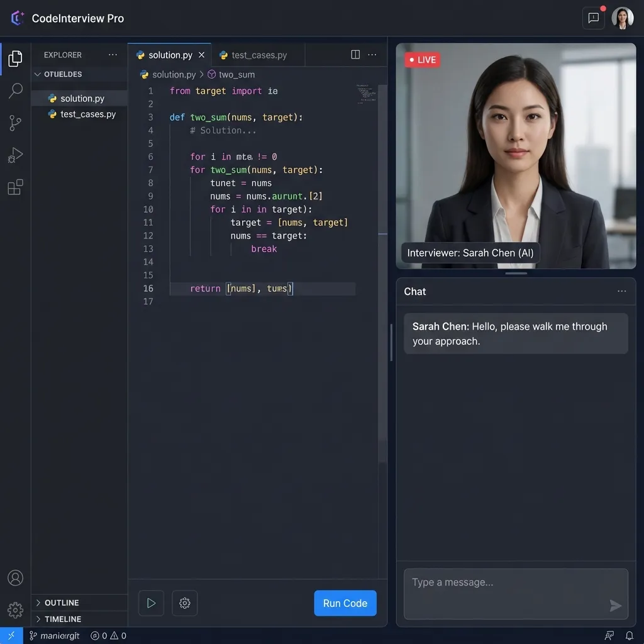Select the Run and Debug icon
The image size is (644, 644).
click(x=15, y=155)
